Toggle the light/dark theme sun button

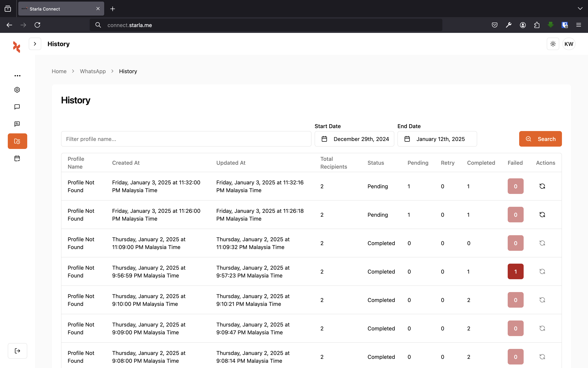553,44
